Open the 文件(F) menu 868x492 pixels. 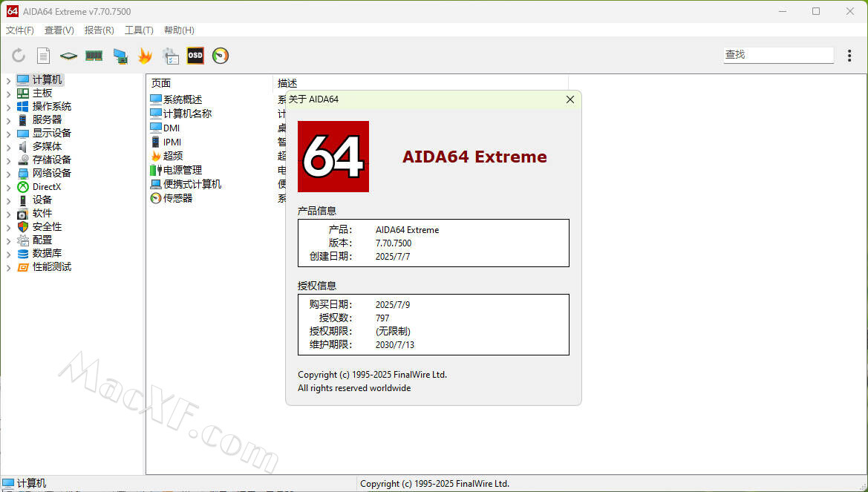click(x=20, y=30)
